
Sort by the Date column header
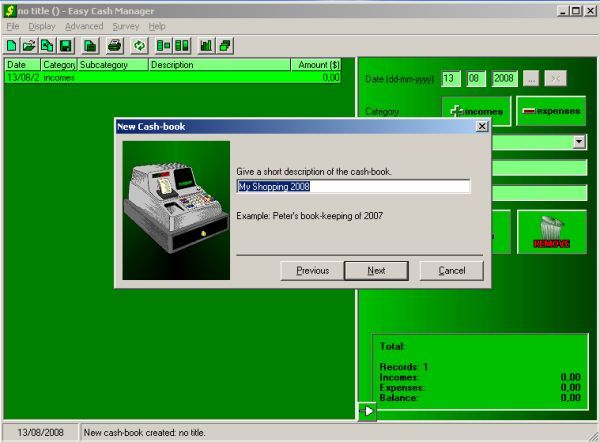22,65
